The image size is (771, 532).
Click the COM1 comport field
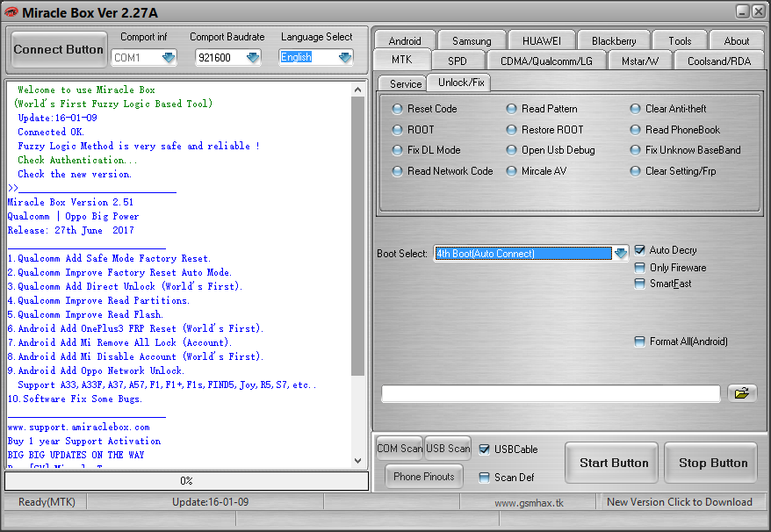(x=137, y=58)
